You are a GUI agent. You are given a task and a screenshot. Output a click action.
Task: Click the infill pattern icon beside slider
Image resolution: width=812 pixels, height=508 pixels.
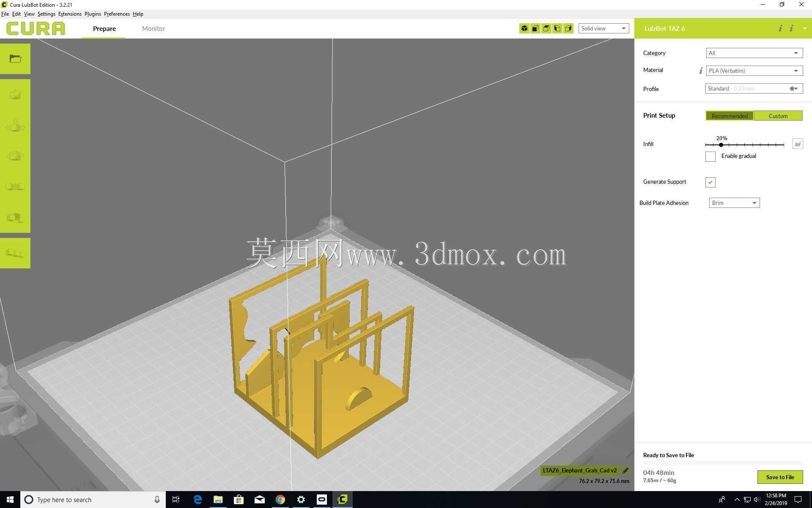(x=797, y=144)
